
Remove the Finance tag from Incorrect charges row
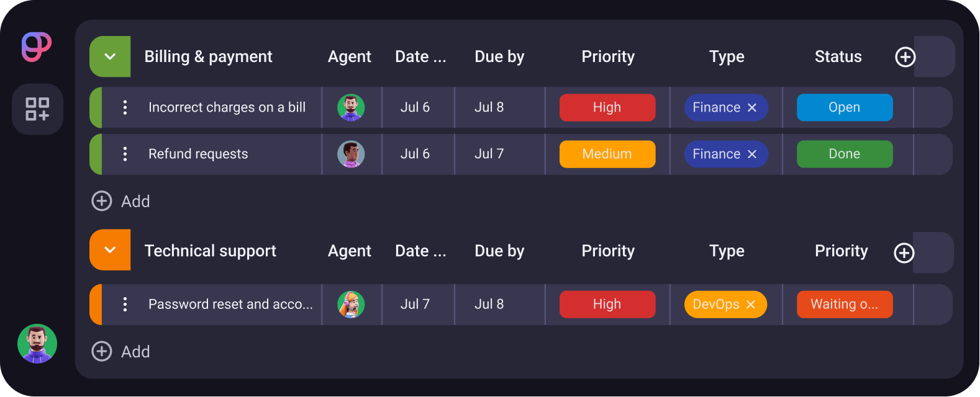point(751,107)
